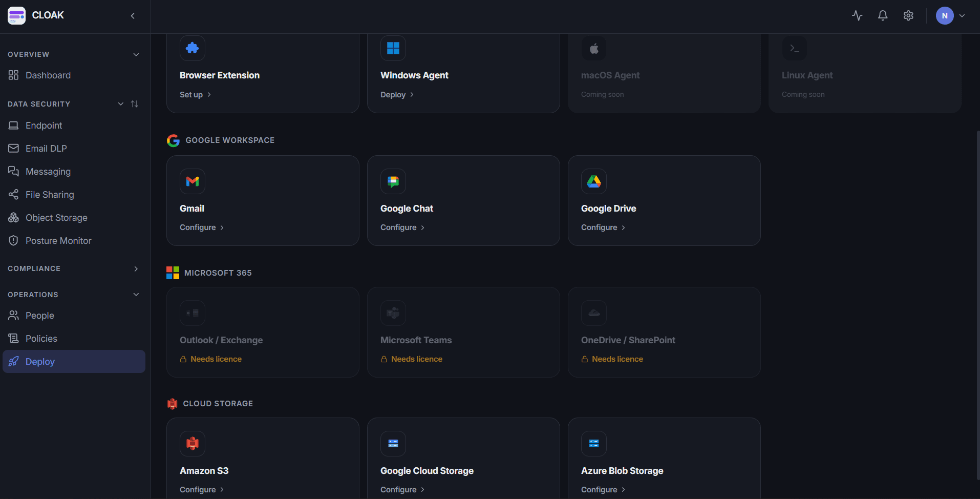The height and width of the screenshot is (499, 980).
Task: Click the Google Cloud Storage icon
Action: pyautogui.click(x=393, y=444)
